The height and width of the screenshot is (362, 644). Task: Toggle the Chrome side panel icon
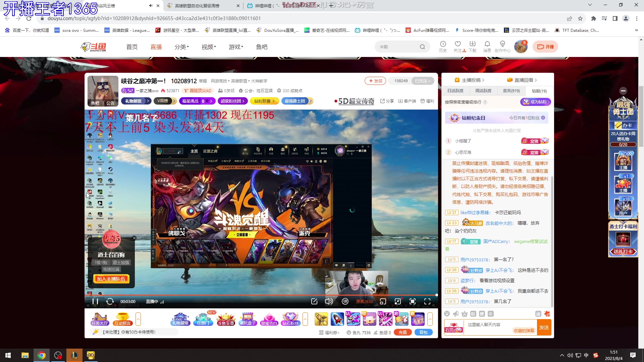point(615,18)
